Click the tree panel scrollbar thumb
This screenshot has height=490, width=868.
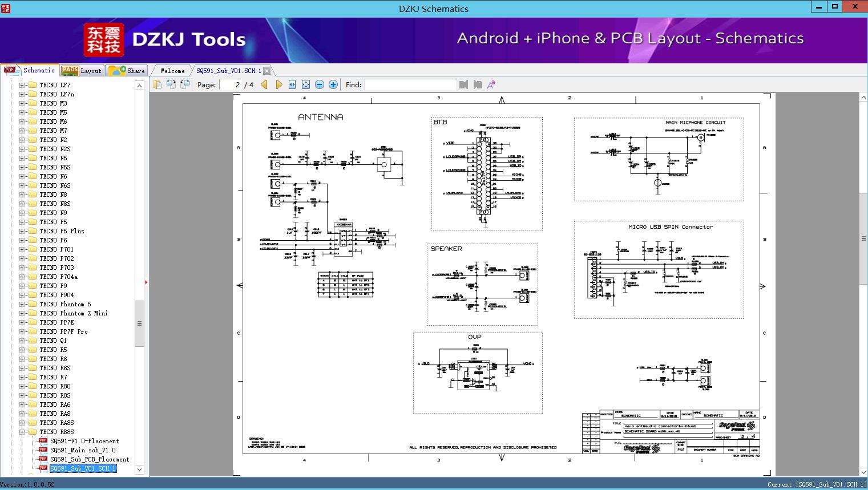tap(139, 323)
